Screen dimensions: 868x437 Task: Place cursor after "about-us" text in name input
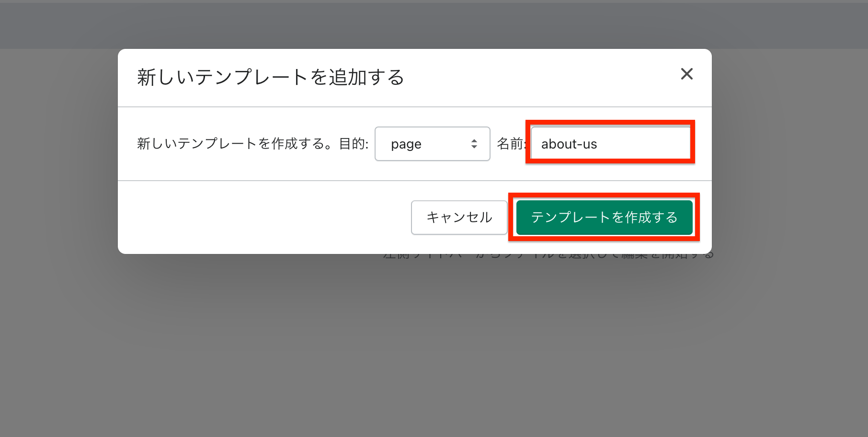pos(598,144)
